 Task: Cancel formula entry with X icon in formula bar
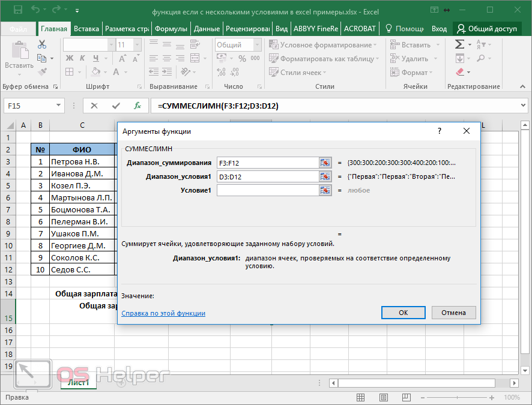click(94, 106)
